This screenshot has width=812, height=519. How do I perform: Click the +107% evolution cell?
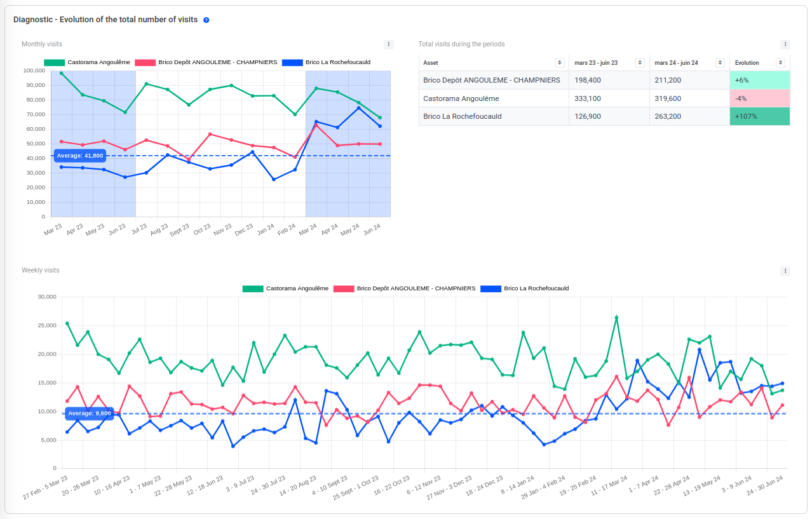click(x=759, y=116)
